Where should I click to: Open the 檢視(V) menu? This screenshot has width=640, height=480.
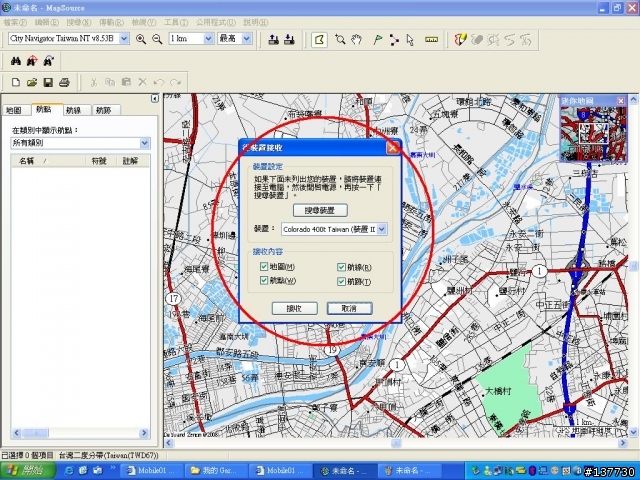(x=144, y=22)
